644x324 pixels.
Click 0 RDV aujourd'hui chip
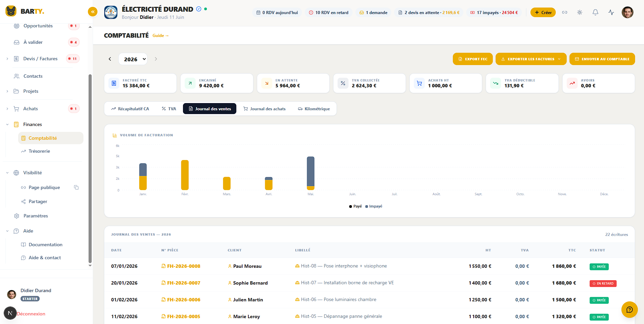coord(277,12)
